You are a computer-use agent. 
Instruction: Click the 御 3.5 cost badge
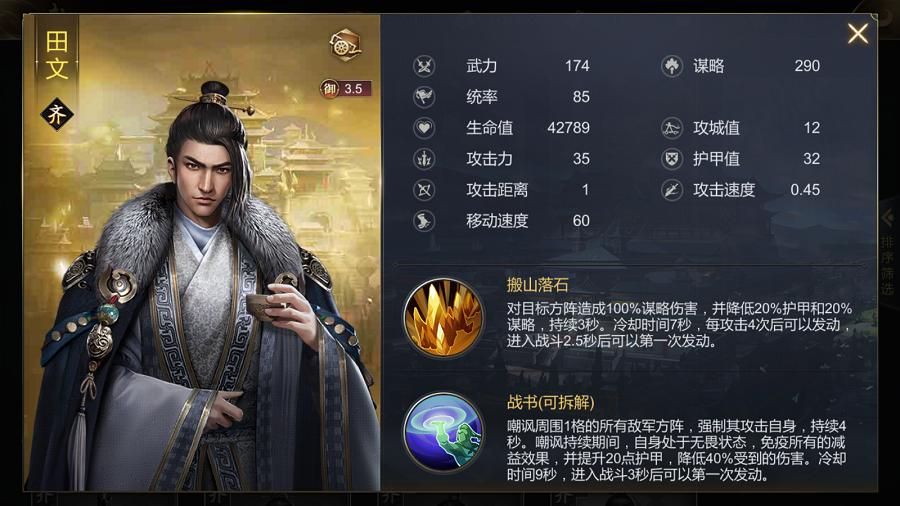pyautogui.click(x=346, y=88)
